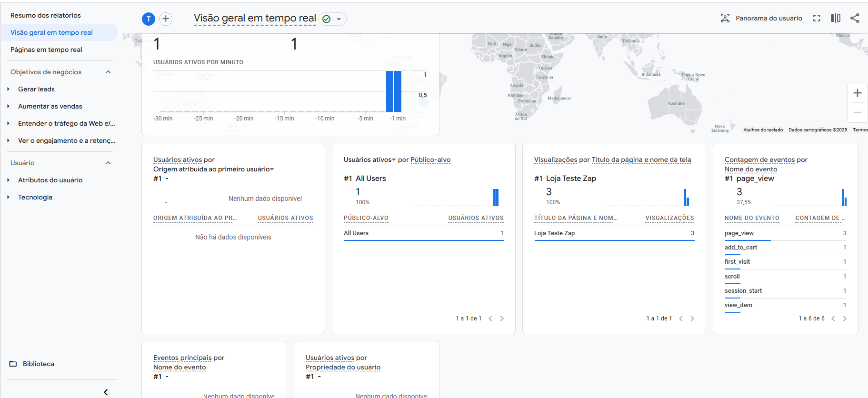The height and width of the screenshot is (398, 868).
Task: Click the compare view icon in header
Action: [835, 18]
